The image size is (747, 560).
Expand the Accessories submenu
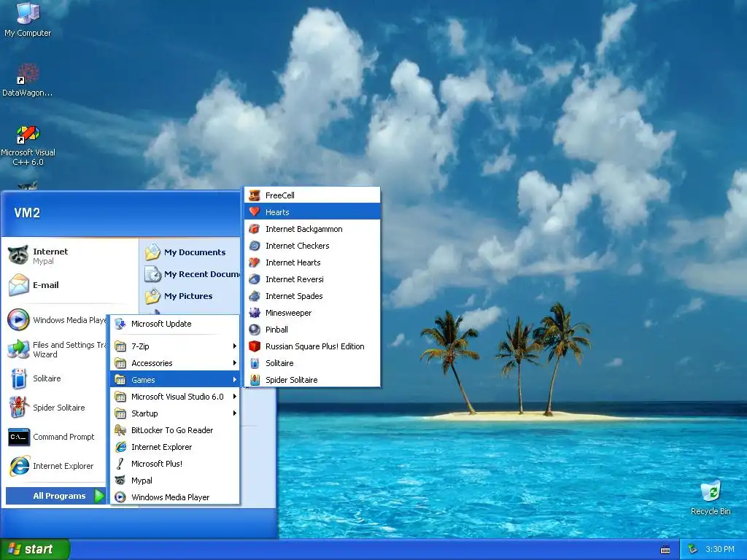coord(175,363)
